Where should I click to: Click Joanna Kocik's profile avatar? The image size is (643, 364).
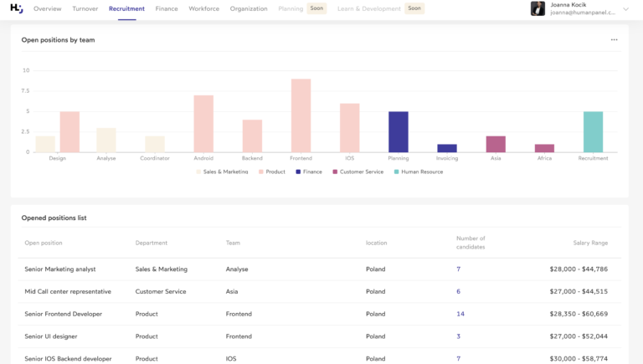coord(538,8)
